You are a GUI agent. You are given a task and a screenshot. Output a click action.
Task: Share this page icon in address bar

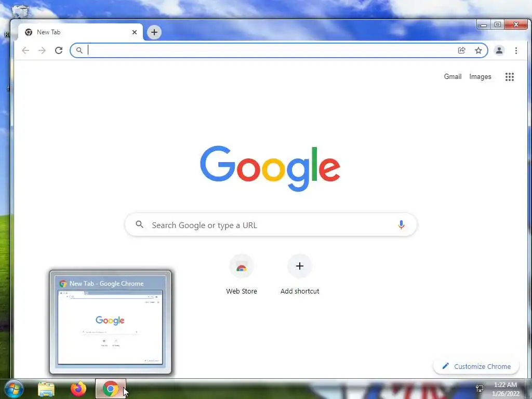pos(461,50)
